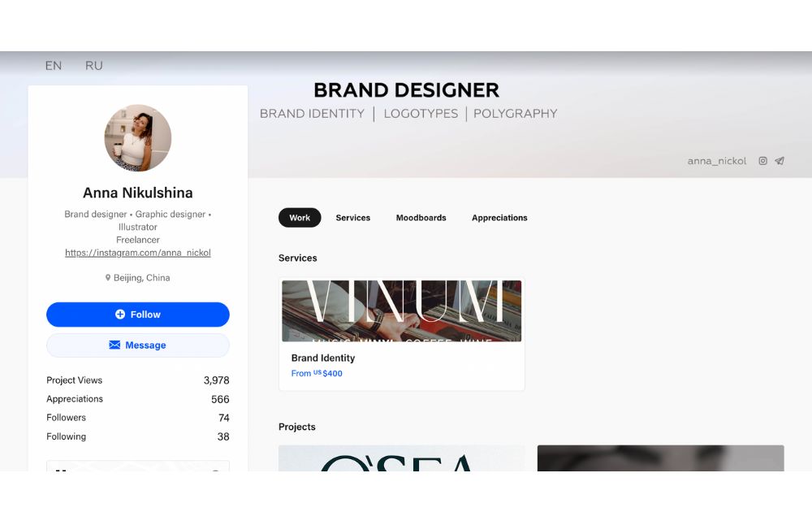
Task: Open the dark grayscale project thumbnail
Action: (660, 458)
